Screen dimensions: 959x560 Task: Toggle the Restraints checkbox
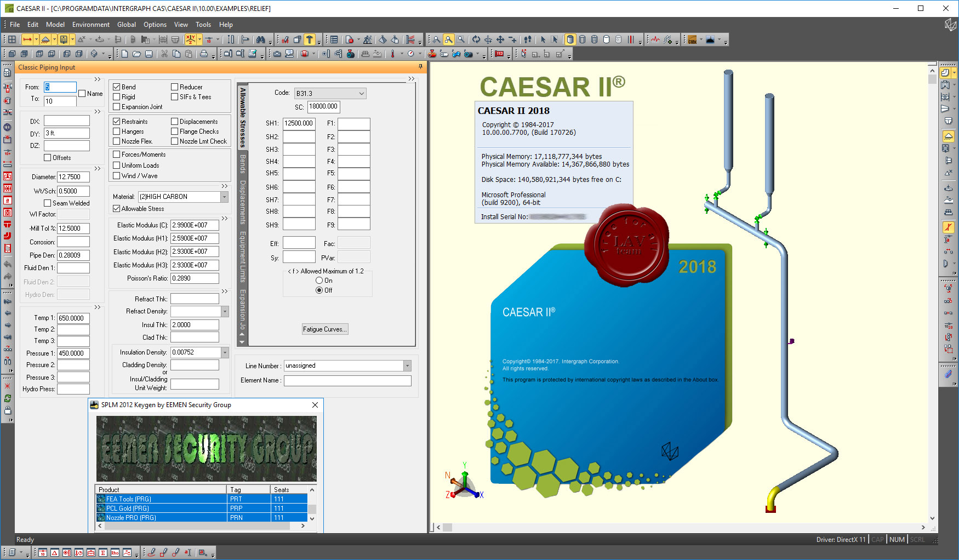click(x=116, y=121)
